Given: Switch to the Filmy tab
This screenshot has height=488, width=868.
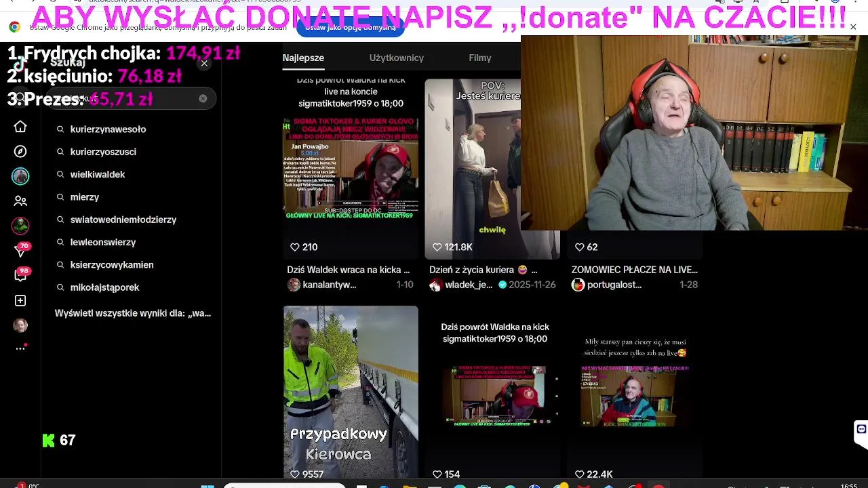Looking at the screenshot, I should [480, 58].
